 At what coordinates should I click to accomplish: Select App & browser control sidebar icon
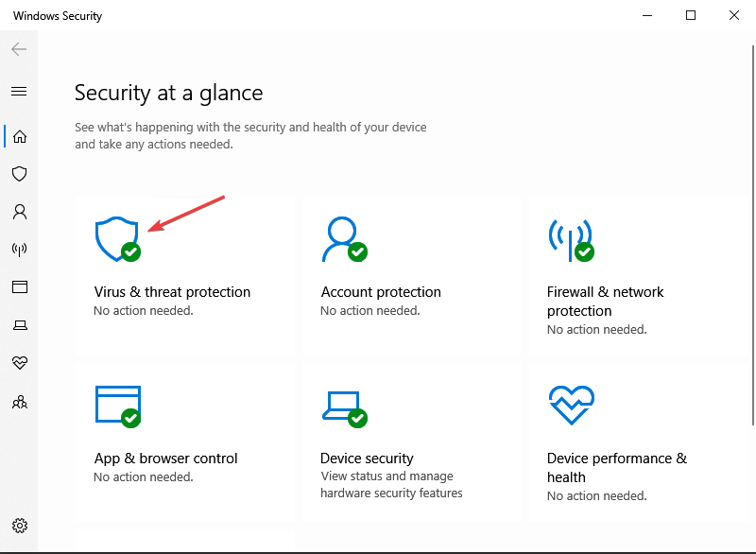19,287
